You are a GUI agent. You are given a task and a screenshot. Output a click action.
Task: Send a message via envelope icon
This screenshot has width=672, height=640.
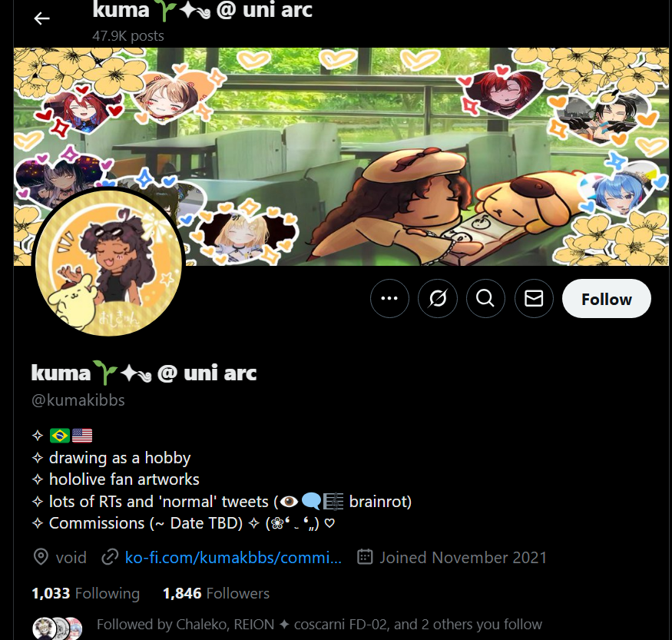534,298
